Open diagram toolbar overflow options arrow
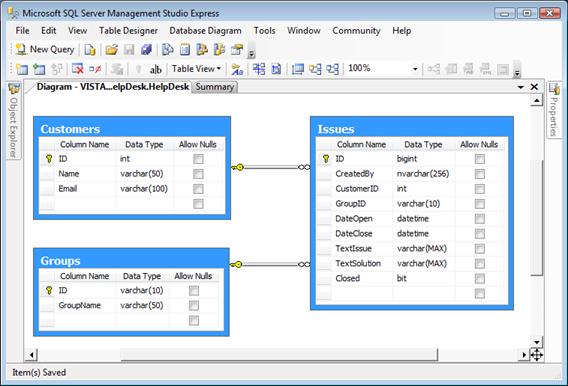Viewport: 568px width, 386px height. pyautogui.click(x=517, y=70)
